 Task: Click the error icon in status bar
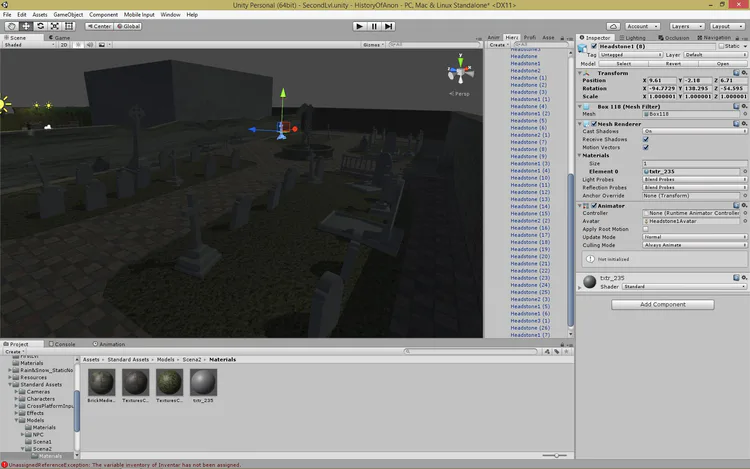coord(4,465)
